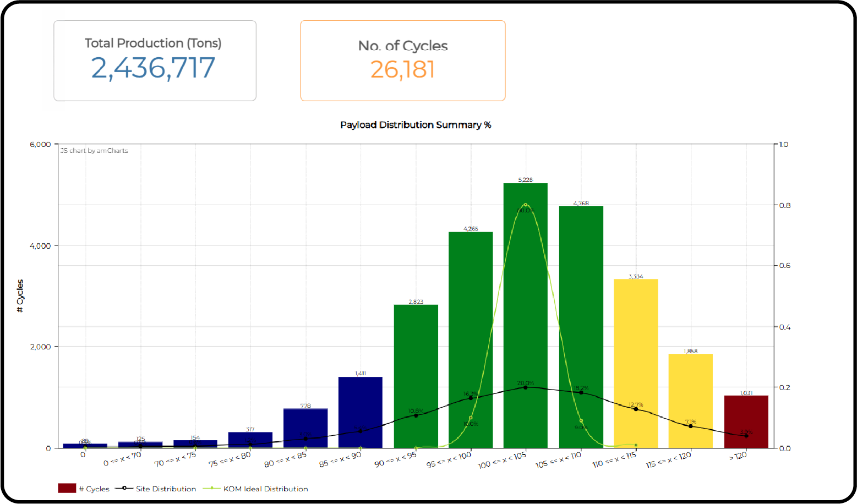The width and height of the screenshot is (857, 504).
Task: Select the green bar showing 4,265 cycles
Action: click(x=471, y=339)
